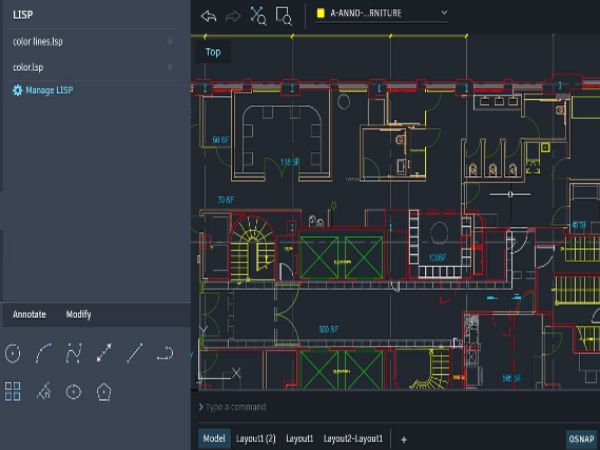
Task: Click the Zoom Window icon
Action: 284,16
